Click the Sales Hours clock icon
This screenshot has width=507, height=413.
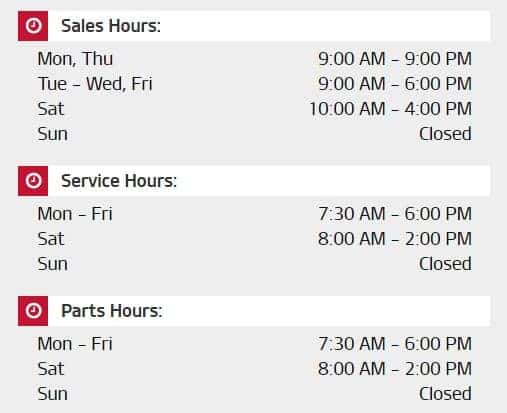coord(33,26)
